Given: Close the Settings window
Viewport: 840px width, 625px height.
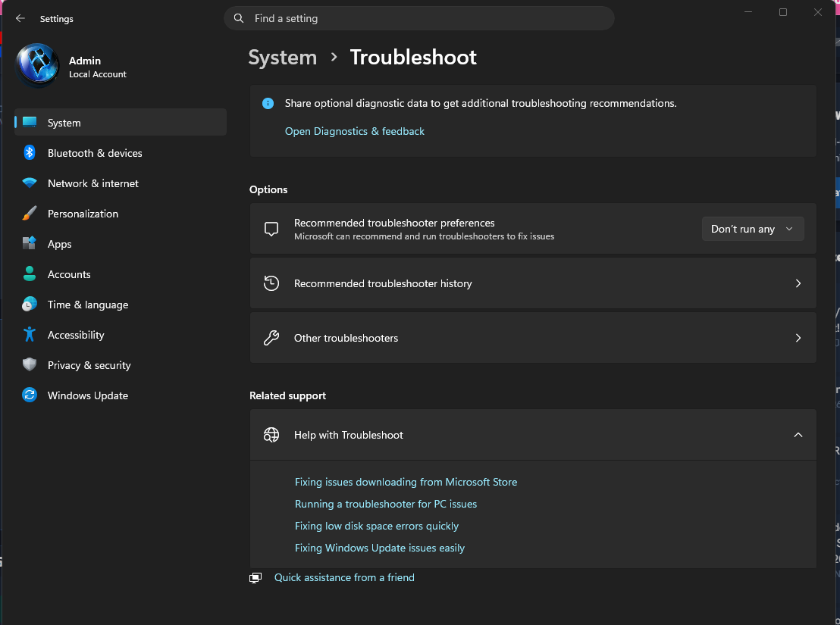Looking at the screenshot, I should 817,12.
